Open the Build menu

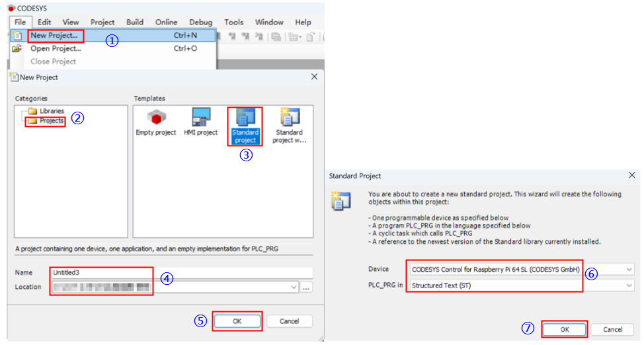(x=135, y=22)
